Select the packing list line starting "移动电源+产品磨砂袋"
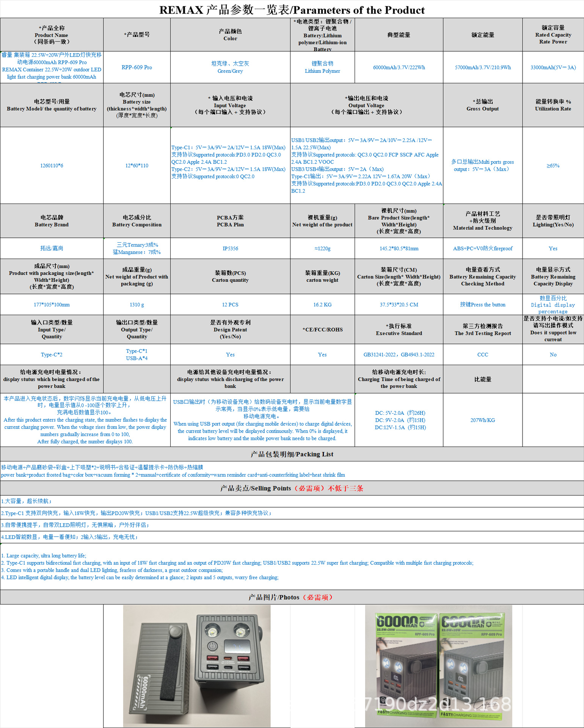This screenshot has width=584, height=728. click(x=292, y=471)
